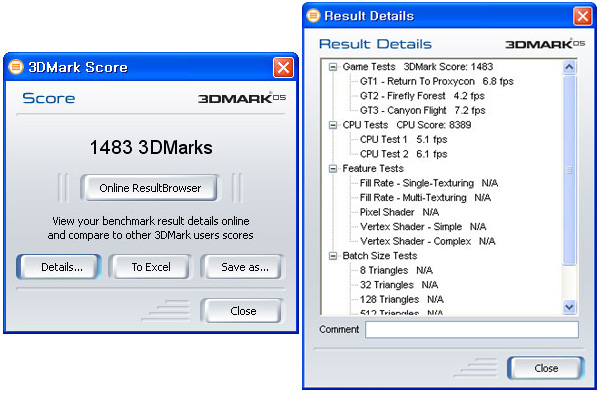
Task: Click scrollbar down arrow in results list
Action: point(569,307)
